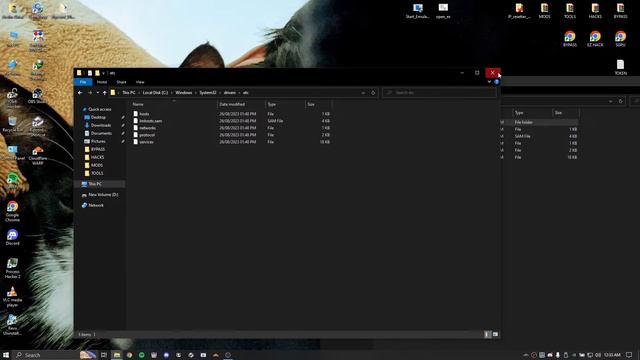Select Discord desktop icon
Screen dimensions: 640x360
(x=12, y=237)
